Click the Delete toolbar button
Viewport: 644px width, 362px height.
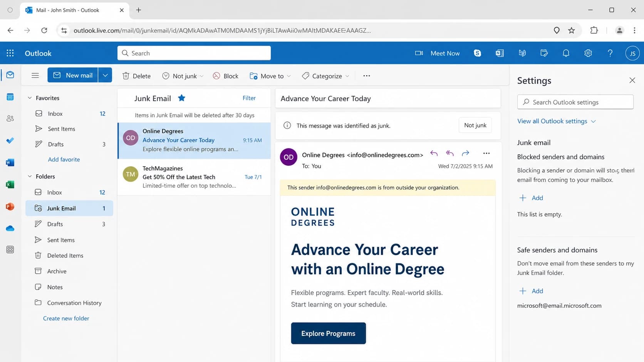(x=137, y=76)
